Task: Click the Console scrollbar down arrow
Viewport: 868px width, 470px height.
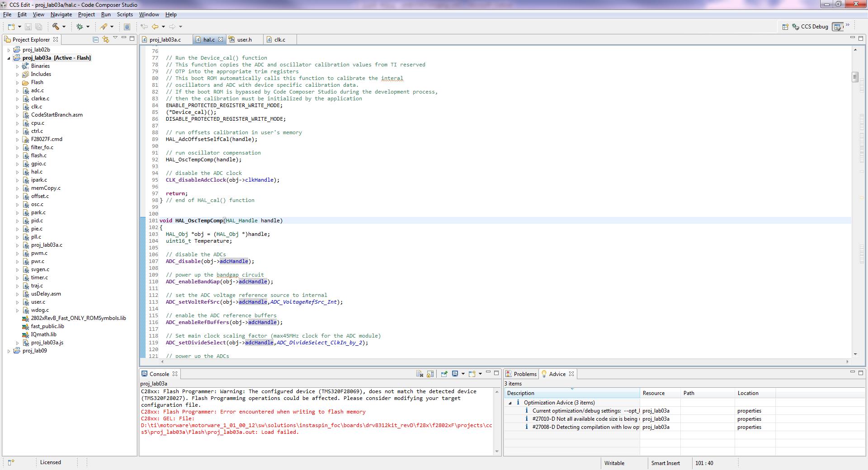Action: click(x=497, y=451)
